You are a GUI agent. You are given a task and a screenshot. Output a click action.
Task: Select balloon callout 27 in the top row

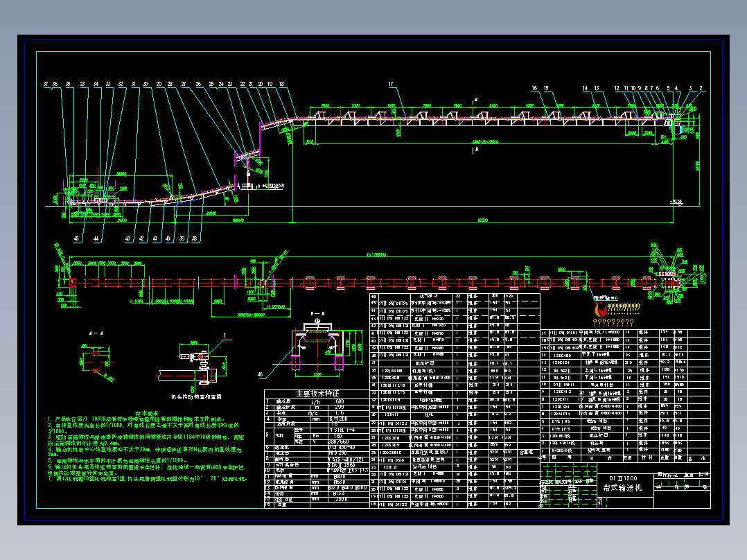click(x=184, y=85)
